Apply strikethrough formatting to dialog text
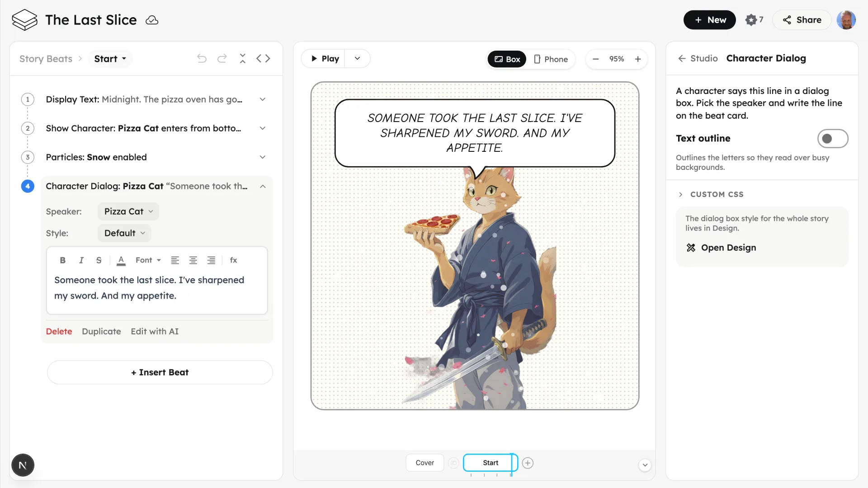The width and height of the screenshot is (868, 488). [99, 260]
